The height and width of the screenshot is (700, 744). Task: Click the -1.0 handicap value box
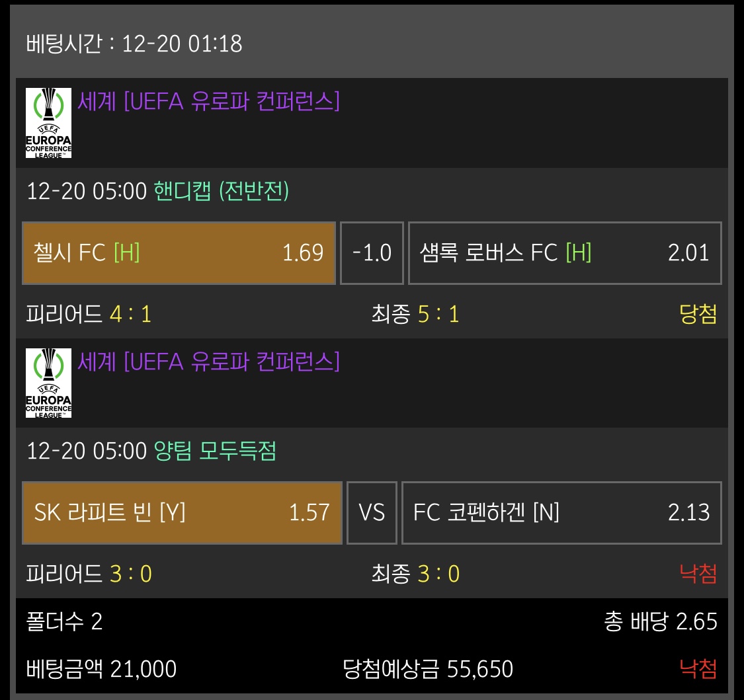point(372,253)
